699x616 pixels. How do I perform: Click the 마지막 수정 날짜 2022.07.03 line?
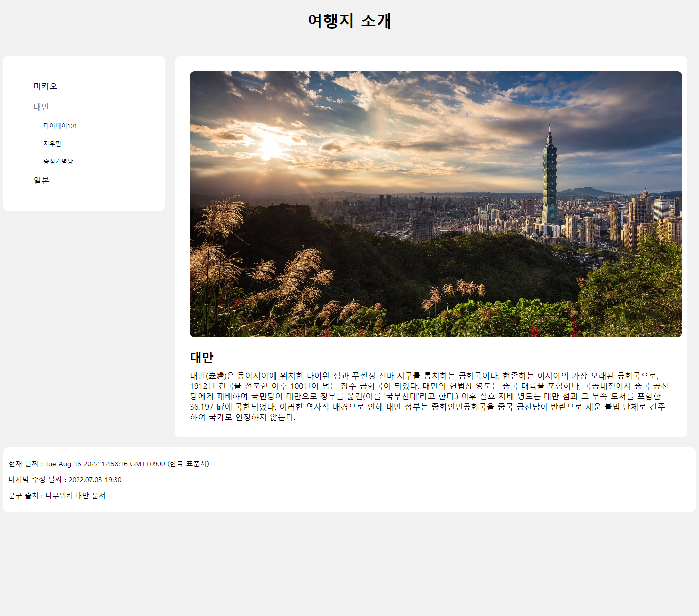click(x=65, y=480)
